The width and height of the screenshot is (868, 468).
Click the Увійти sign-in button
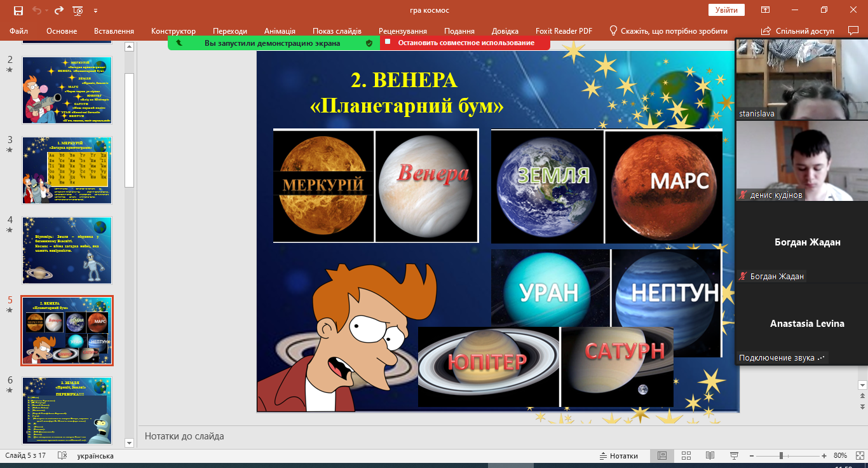click(726, 10)
